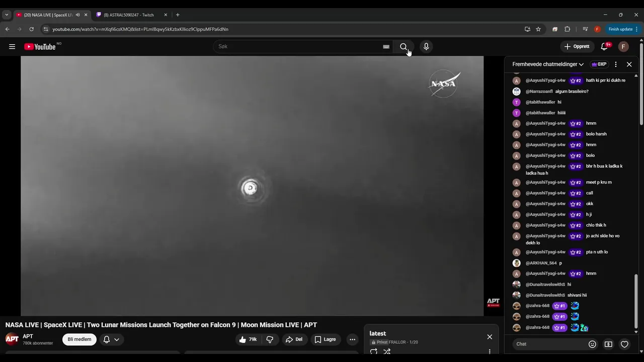Open the YouTube guide hamburger menu
The height and width of the screenshot is (362, 644).
12,47
